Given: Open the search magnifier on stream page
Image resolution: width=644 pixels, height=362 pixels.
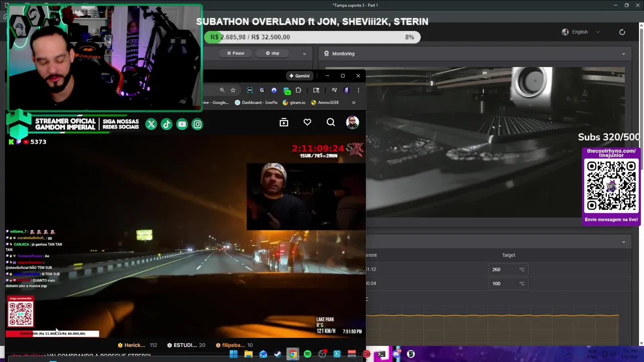Looking at the screenshot, I should 331,122.
